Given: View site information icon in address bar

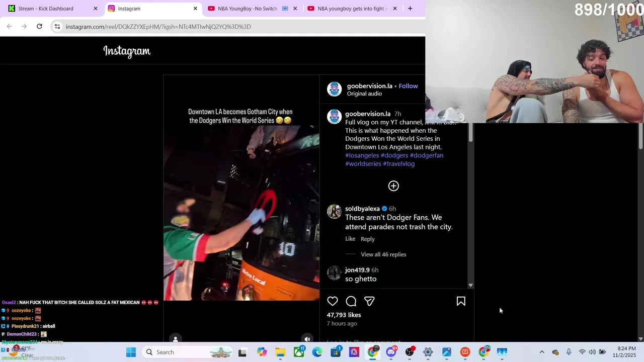Looking at the screenshot, I should 57,27.
